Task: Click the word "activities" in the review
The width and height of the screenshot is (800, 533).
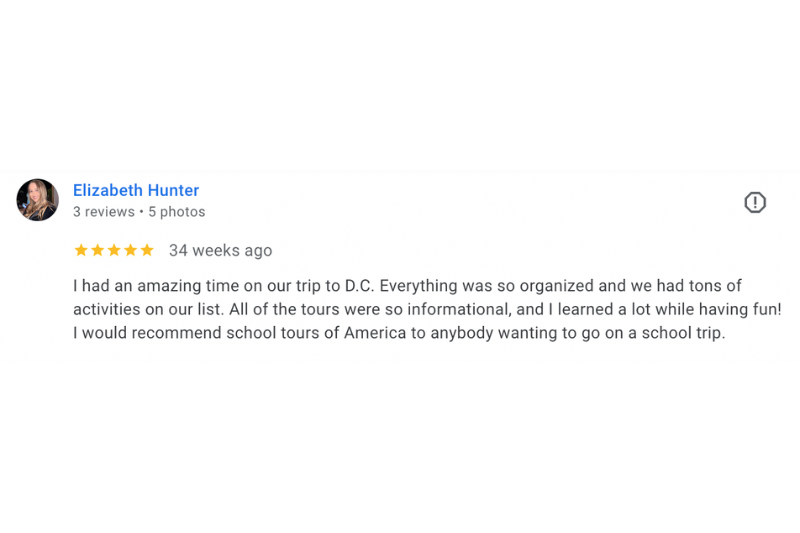Action: tap(108, 309)
